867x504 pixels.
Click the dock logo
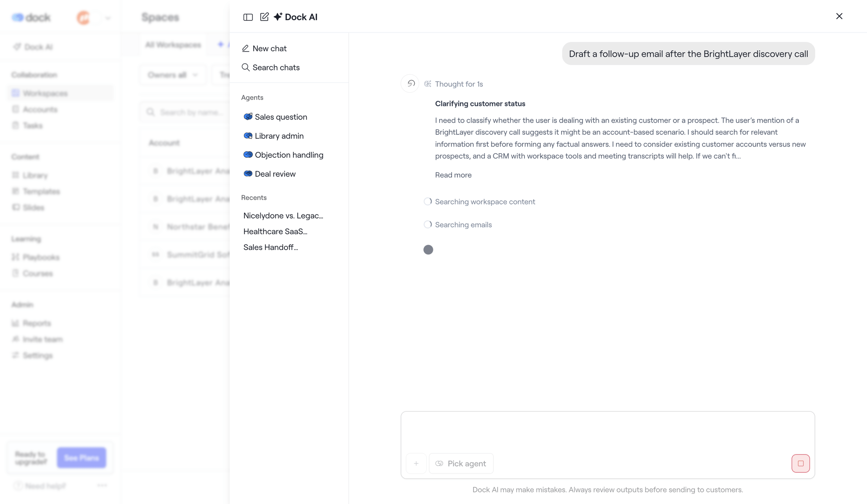point(31,17)
